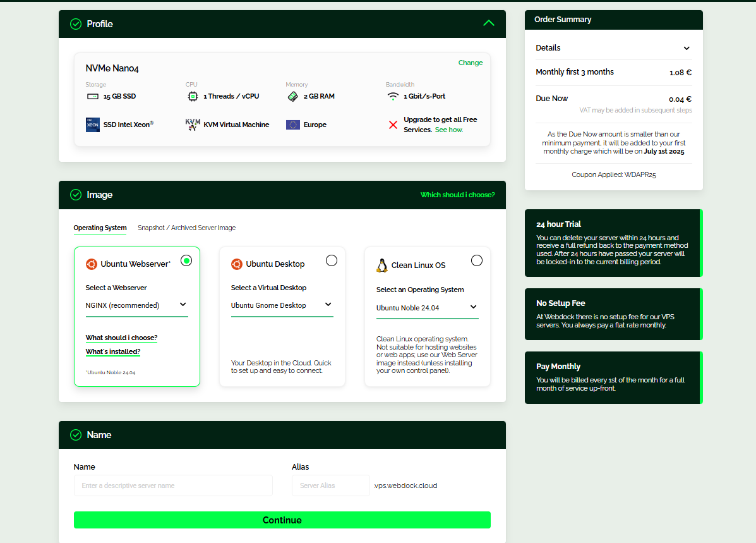
Task: Click the Ubuntu logo on the Desktop card
Action: pyautogui.click(x=237, y=264)
